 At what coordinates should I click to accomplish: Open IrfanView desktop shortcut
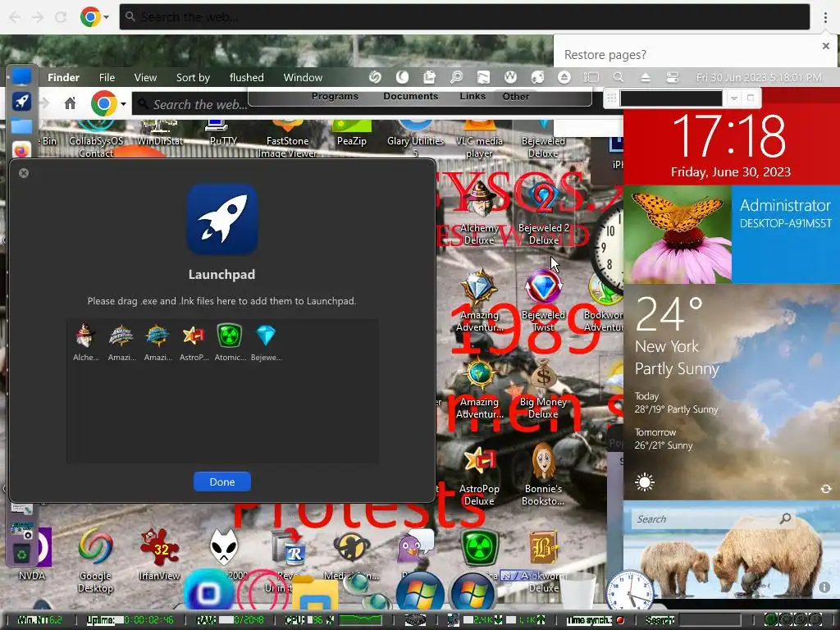coord(159,555)
